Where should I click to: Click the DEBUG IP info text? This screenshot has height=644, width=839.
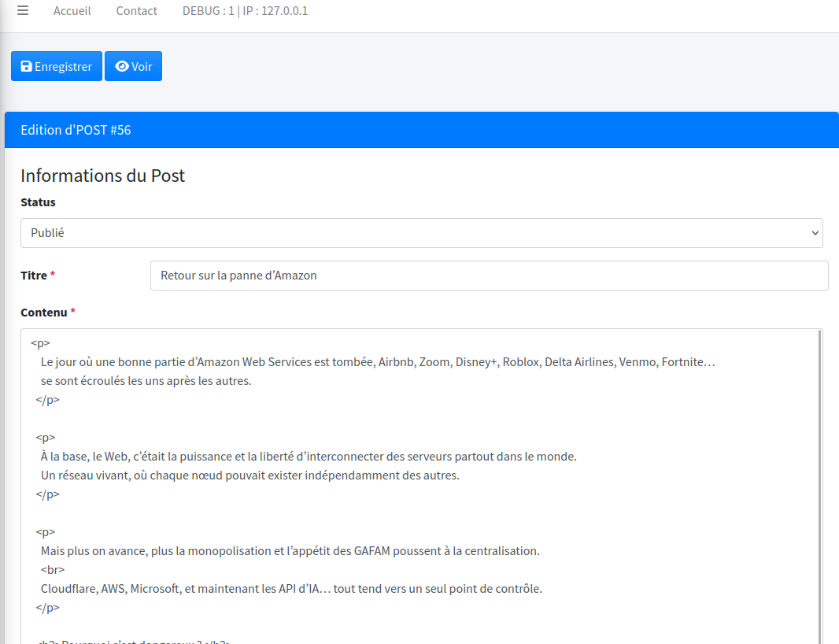click(x=245, y=11)
